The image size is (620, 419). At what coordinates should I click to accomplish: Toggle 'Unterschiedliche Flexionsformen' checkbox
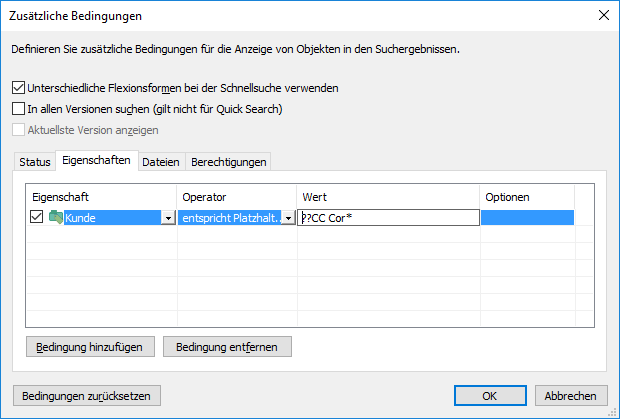[18, 88]
